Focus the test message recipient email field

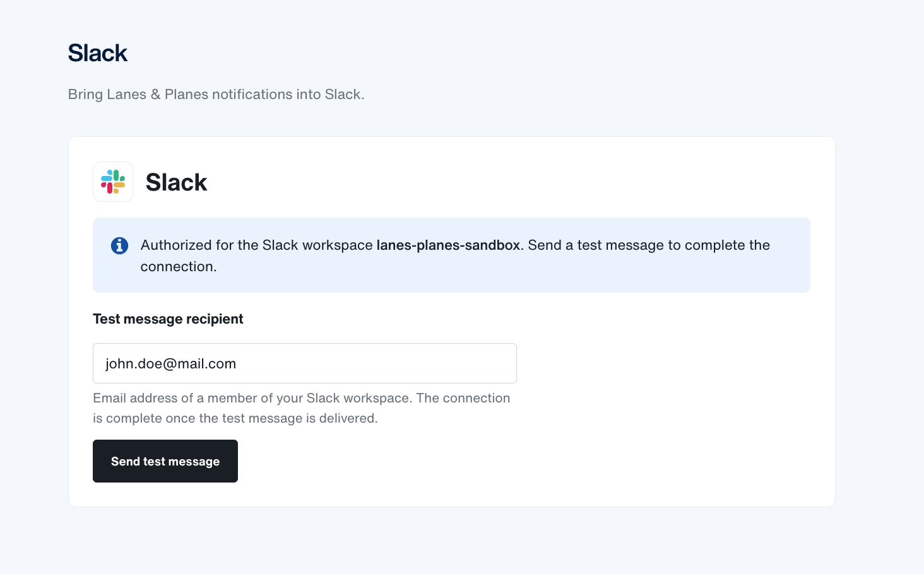[x=305, y=363]
